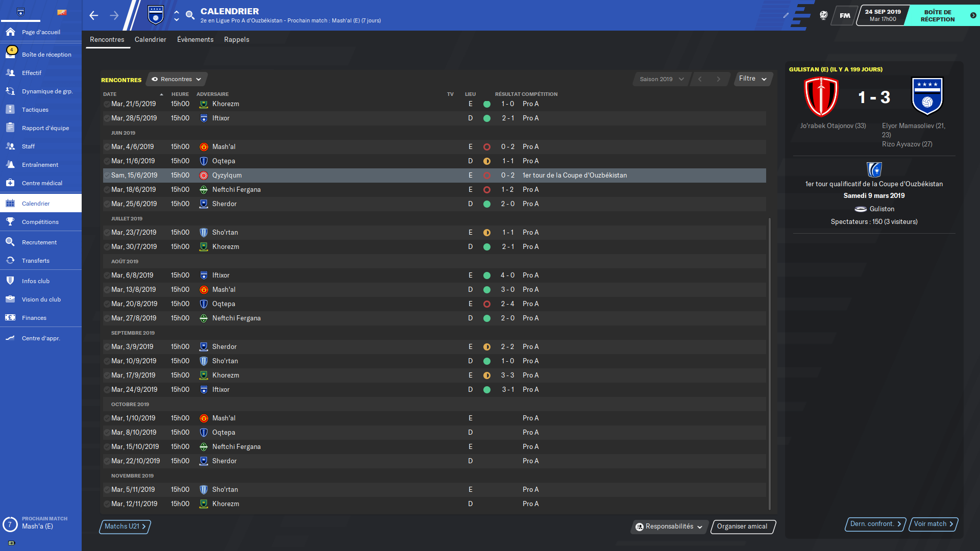Open the search magnifier icon
The image size is (980, 551).
[x=190, y=15]
